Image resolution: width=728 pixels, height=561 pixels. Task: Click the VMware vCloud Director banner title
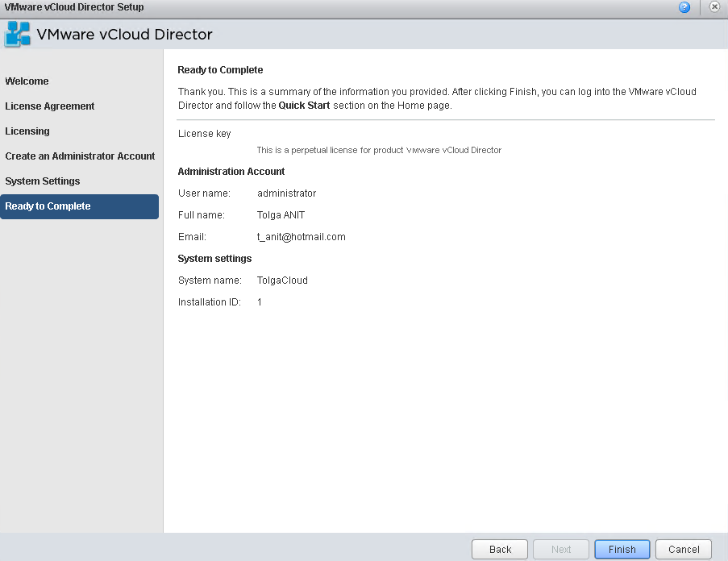[x=124, y=35]
